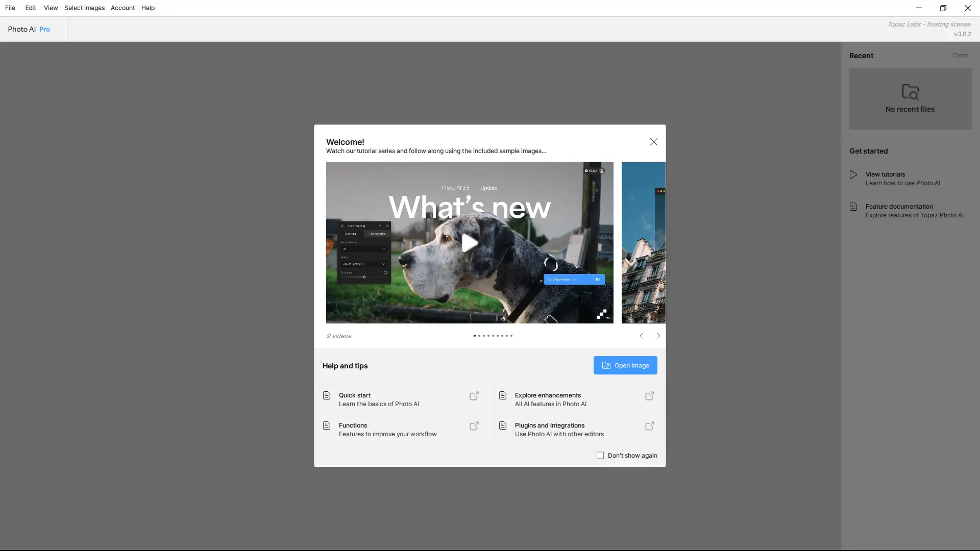Select the partially visible second tutorial thumbnail

(x=643, y=242)
